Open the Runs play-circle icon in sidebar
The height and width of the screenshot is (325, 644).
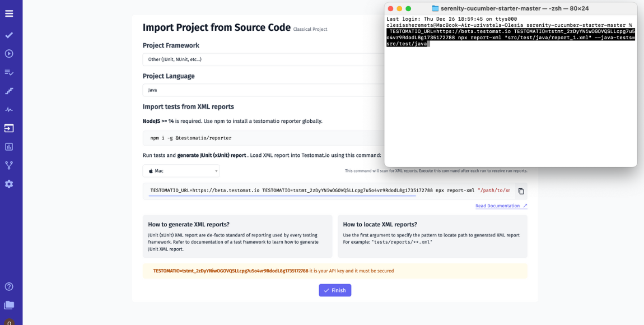pyautogui.click(x=8, y=53)
